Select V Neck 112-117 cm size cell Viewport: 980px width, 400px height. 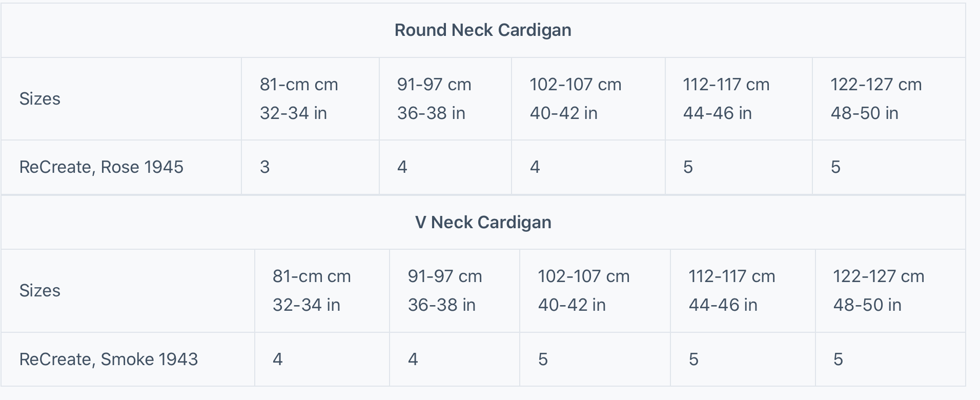pos(731,290)
